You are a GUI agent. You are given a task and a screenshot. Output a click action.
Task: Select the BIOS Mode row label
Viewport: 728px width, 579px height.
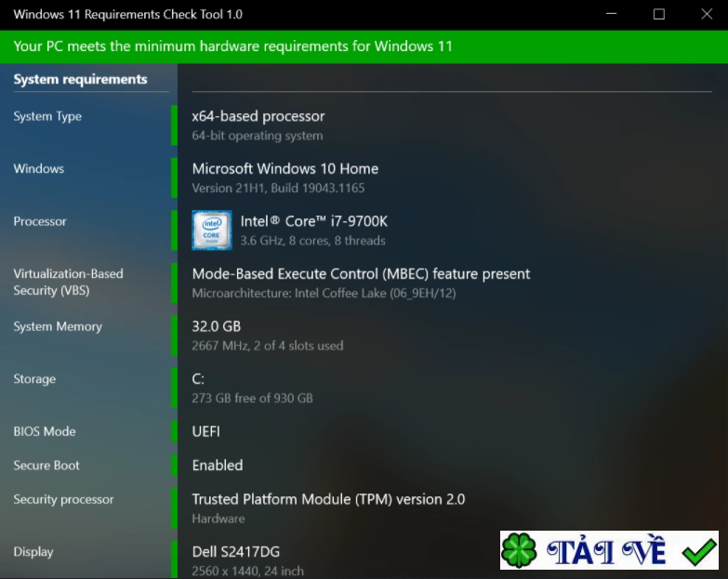pos(45,431)
